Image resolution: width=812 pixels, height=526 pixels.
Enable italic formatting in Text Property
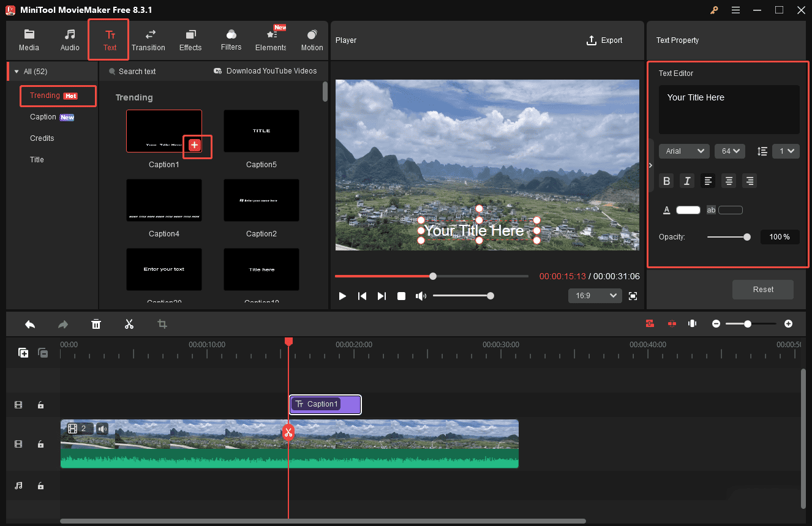[687, 181]
